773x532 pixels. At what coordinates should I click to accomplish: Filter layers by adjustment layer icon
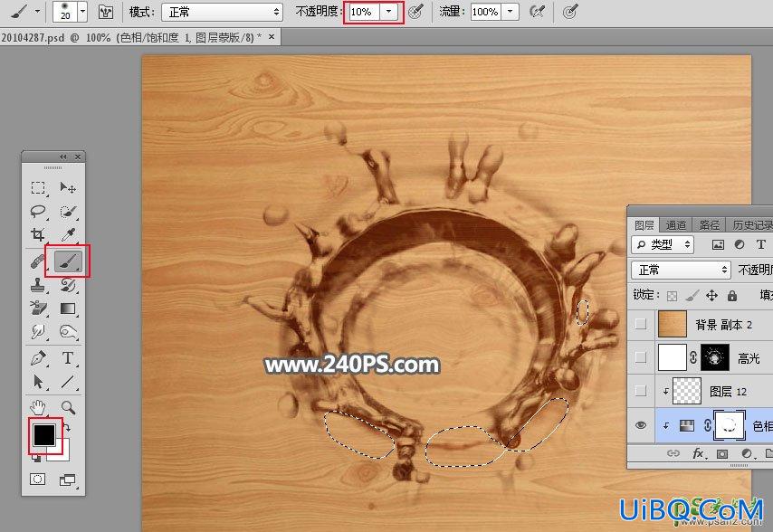(x=740, y=244)
